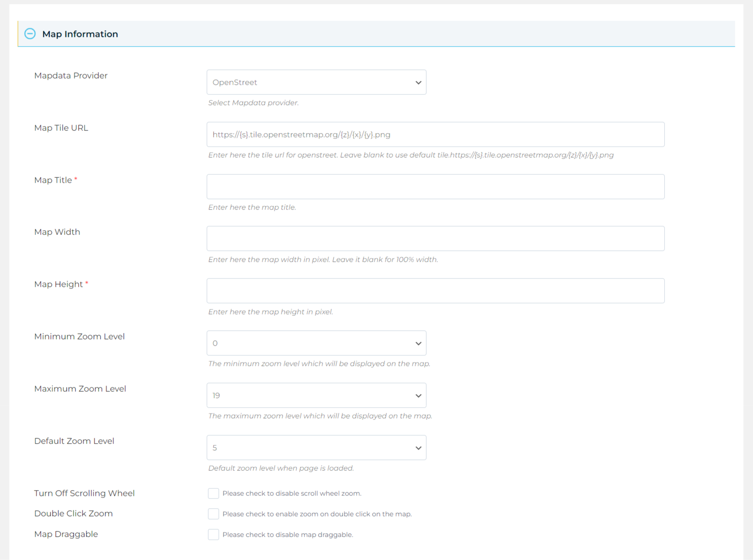
Task: Focus the Map Title input field
Action: tap(436, 187)
